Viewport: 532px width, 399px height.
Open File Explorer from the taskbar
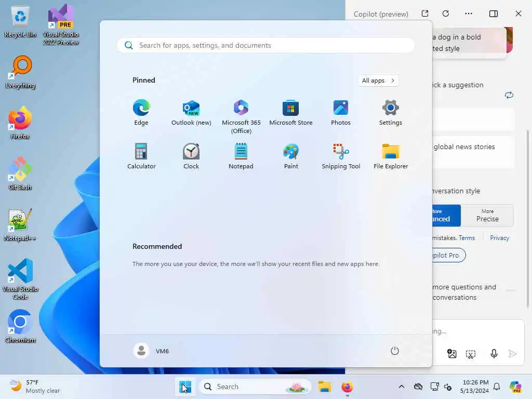(x=324, y=387)
